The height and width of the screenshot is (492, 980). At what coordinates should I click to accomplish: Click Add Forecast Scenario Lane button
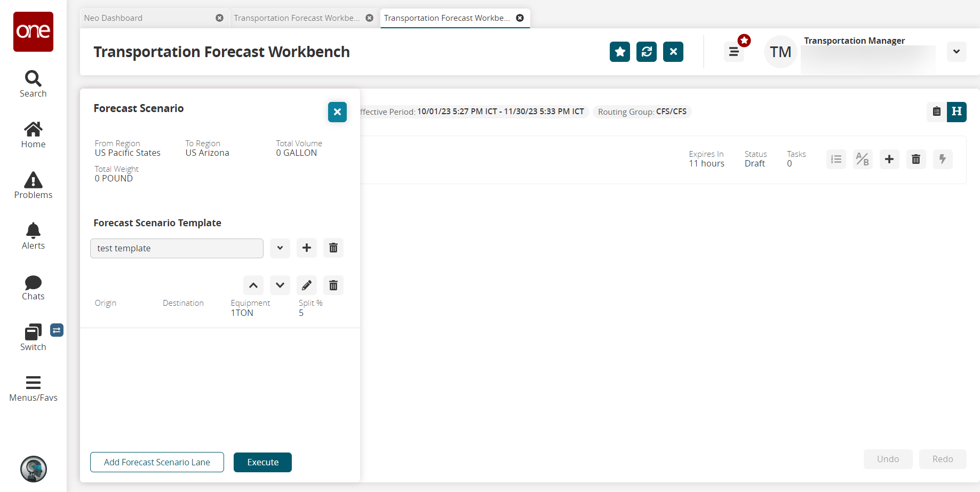coord(157,462)
